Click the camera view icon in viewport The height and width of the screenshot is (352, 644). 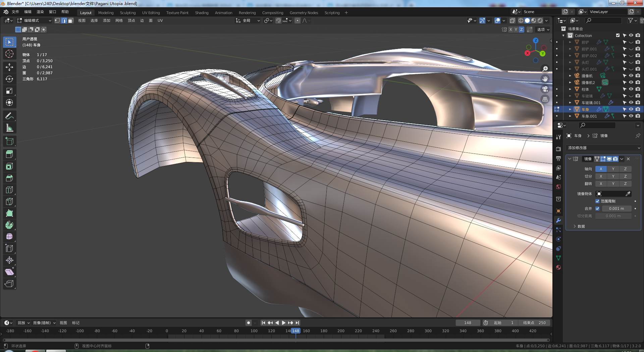tap(545, 89)
